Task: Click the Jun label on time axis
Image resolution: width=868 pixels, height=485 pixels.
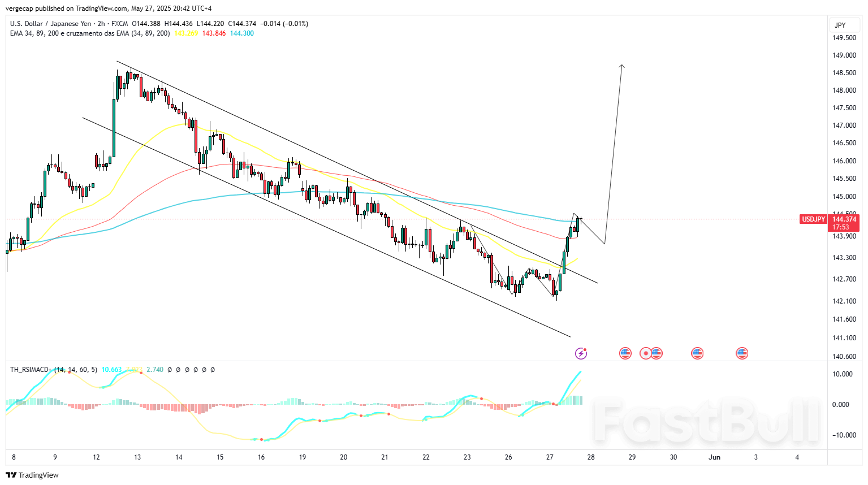Action: (x=714, y=457)
